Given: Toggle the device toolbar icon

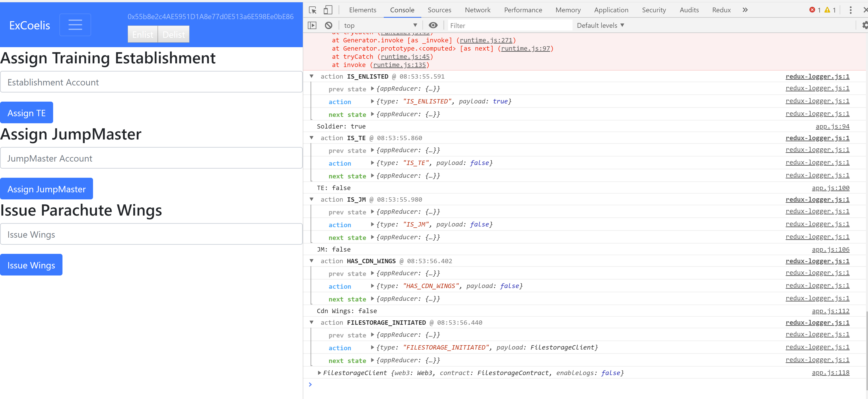Looking at the screenshot, I should pos(327,10).
